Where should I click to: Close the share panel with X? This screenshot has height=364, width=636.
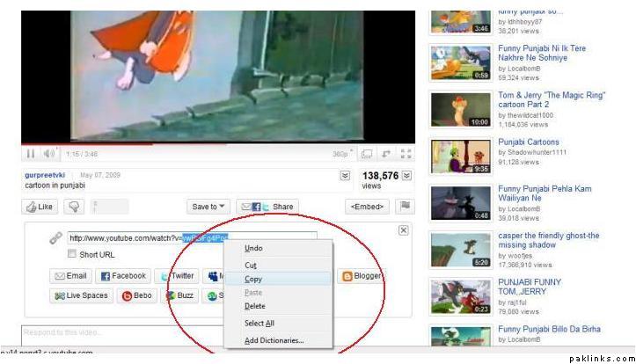[403, 230]
